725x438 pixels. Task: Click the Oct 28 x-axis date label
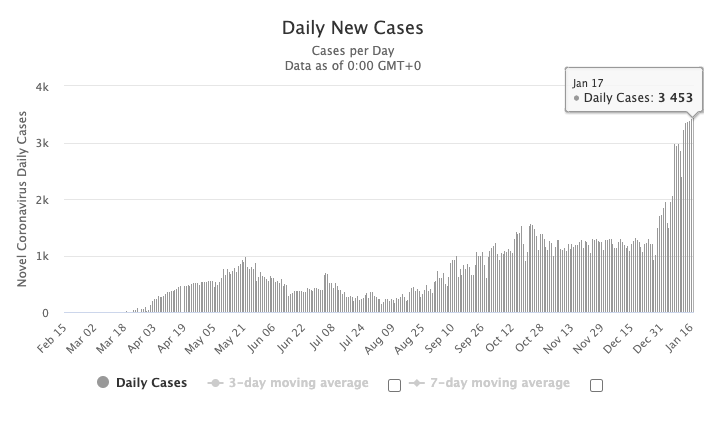point(532,340)
